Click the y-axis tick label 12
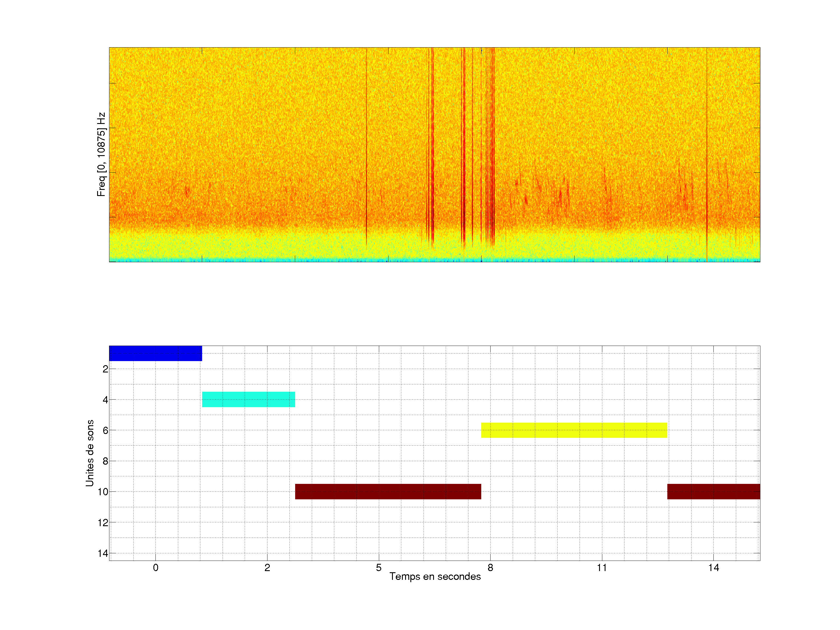This screenshot has width=840, height=630. 103,523
